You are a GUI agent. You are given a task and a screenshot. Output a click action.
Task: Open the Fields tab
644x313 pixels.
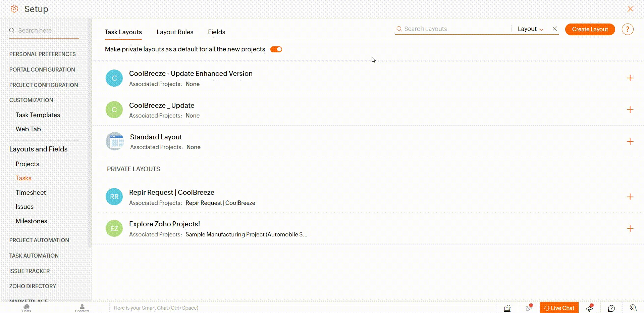[216, 32]
